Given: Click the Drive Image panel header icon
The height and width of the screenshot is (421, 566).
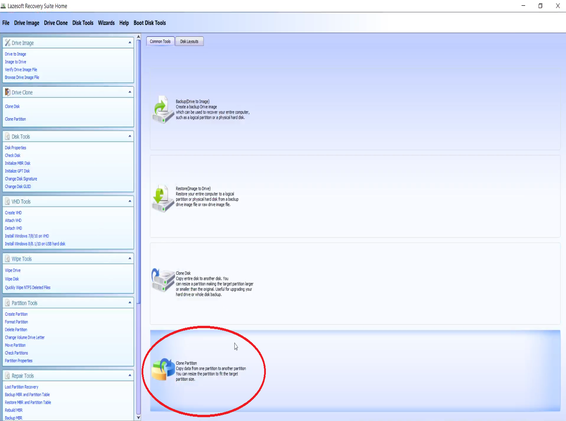Looking at the screenshot, I should 7,43.
